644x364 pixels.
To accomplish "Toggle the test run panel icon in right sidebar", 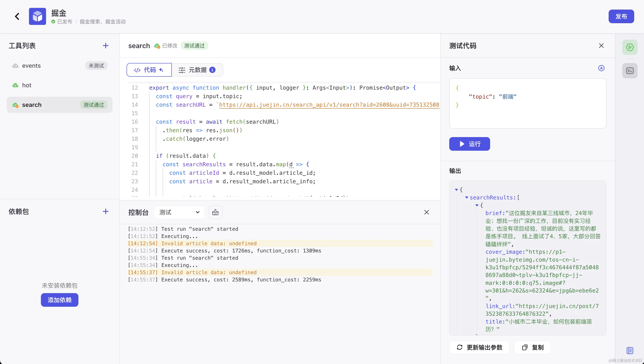I will click(x=630, y=47).
